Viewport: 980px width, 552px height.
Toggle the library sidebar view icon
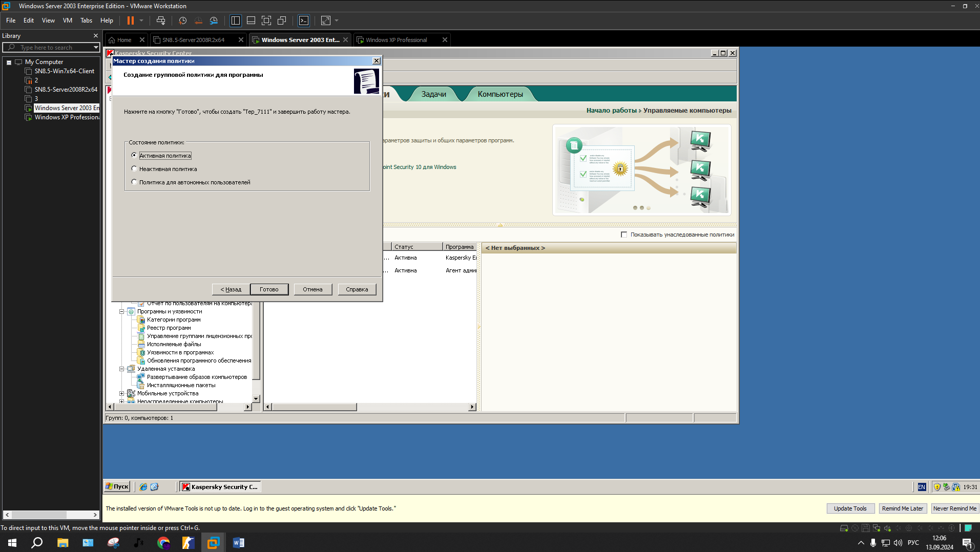[x=236, y=20]
